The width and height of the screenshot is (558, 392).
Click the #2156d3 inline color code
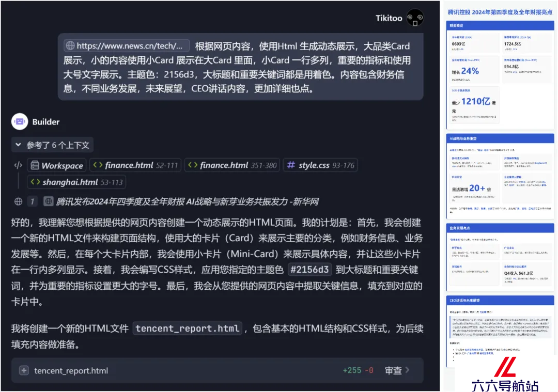pyautogui.click(x=309, y=270)
